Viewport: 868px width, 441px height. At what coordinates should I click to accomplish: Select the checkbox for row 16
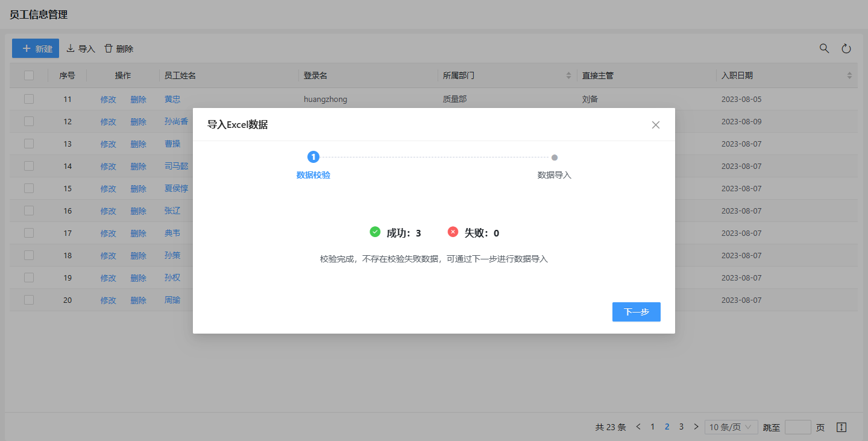pos(29,211)
